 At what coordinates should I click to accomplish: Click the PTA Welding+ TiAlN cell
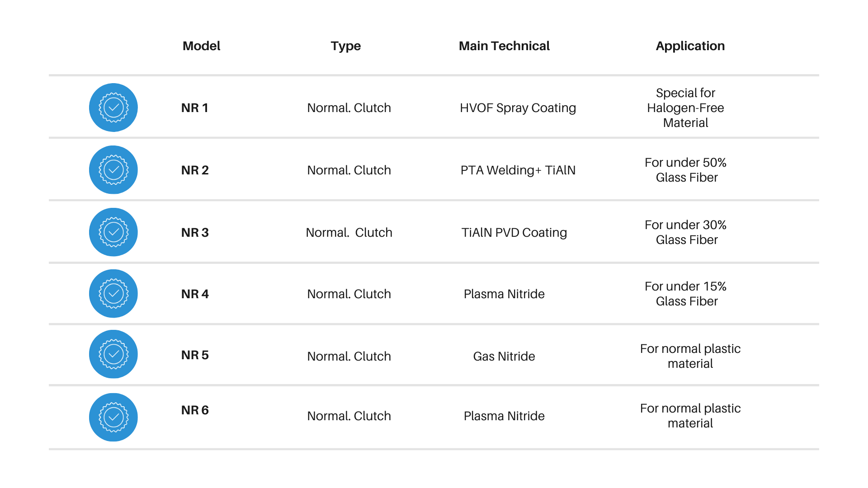coord(518,170)
